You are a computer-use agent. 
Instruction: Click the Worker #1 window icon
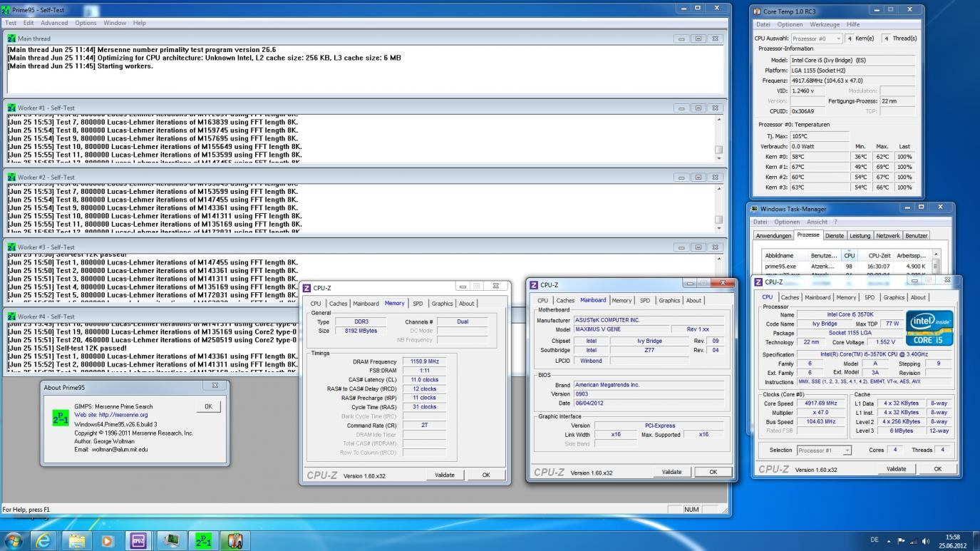coord(11,108)
